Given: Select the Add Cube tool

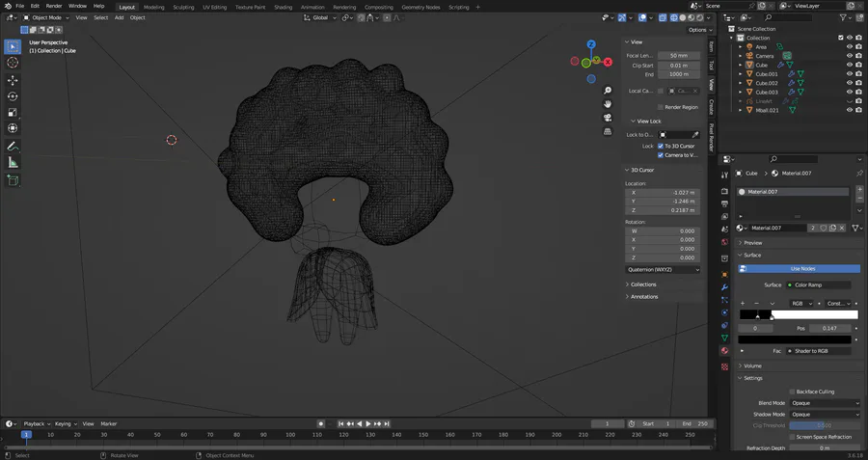Looking at the screenshot, I should click(x=13, y=180).
